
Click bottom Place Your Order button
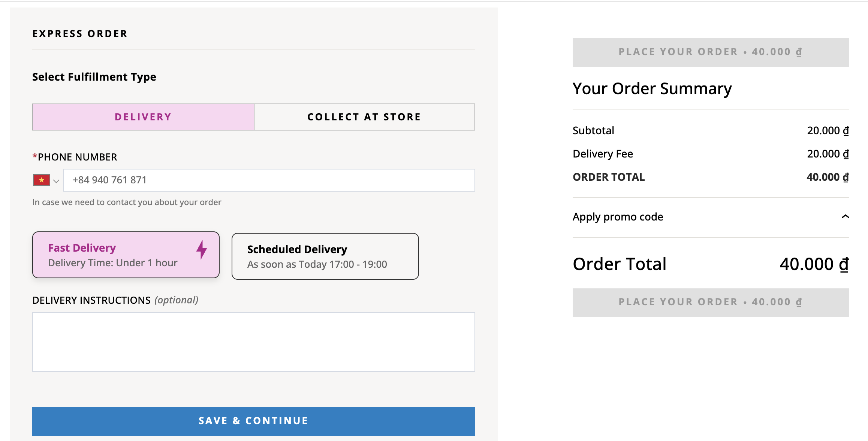point(711,303)
